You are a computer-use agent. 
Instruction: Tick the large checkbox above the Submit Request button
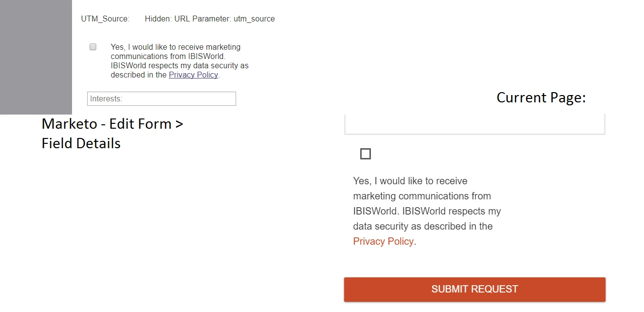click(366, 154)
